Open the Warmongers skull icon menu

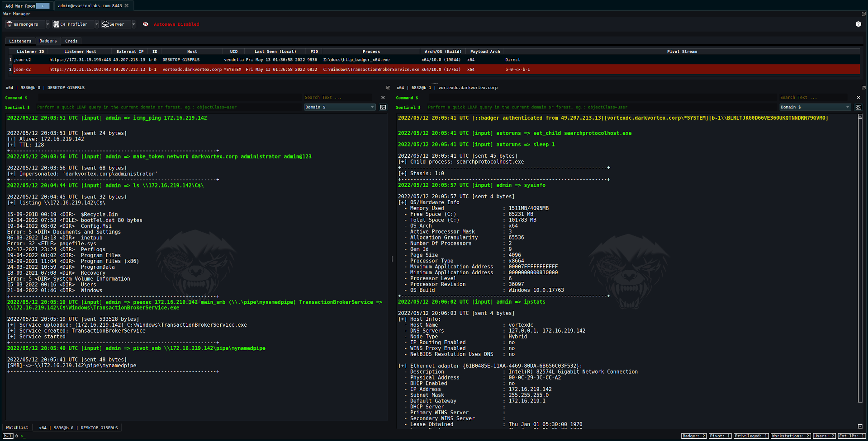pyautogui.click(x=9, y=24)
